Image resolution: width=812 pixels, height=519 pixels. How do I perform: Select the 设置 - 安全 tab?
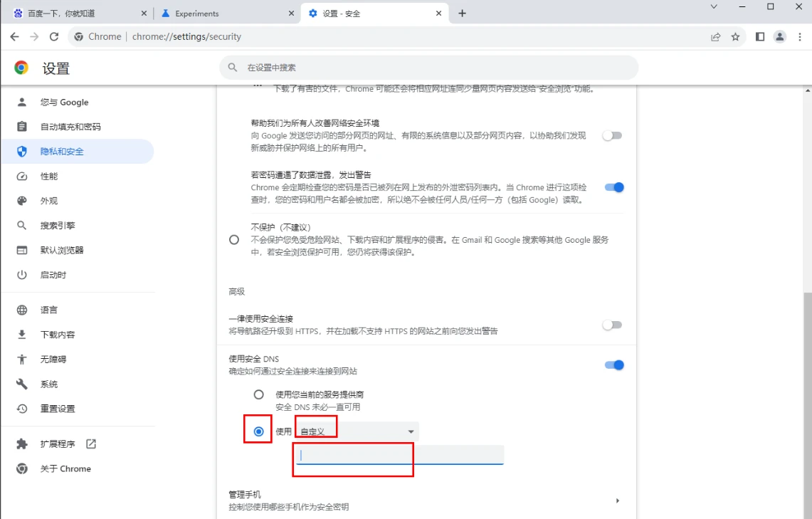(375, 14)
